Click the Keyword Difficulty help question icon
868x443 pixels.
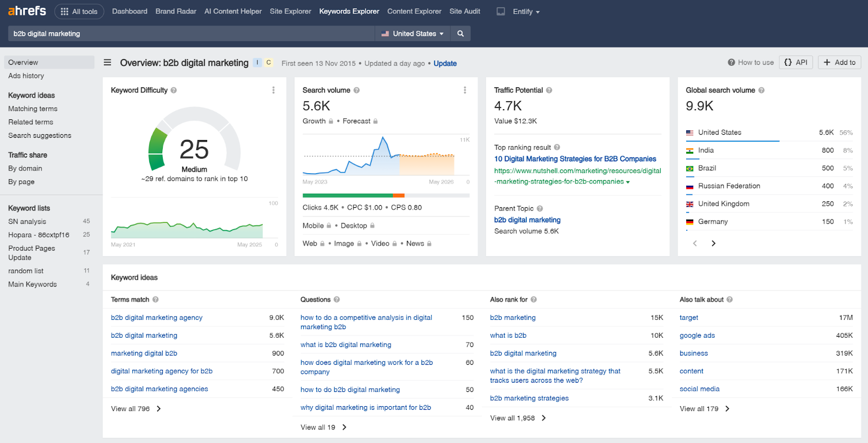[174, 90]
